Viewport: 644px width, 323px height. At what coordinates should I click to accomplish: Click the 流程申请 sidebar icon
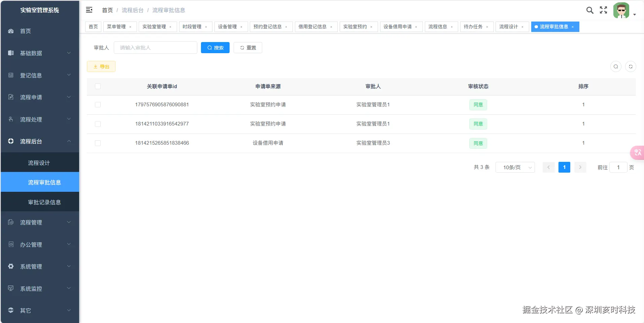coord(11,97)
